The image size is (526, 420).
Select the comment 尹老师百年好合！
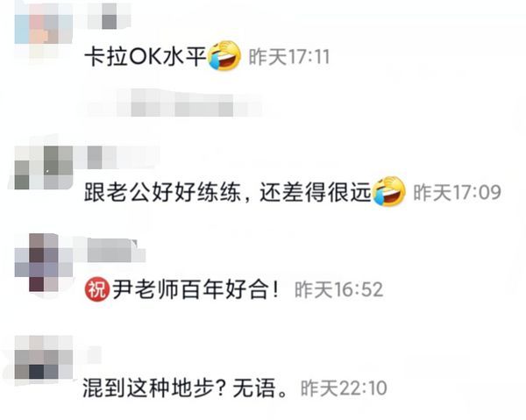[x=195, y=290]
